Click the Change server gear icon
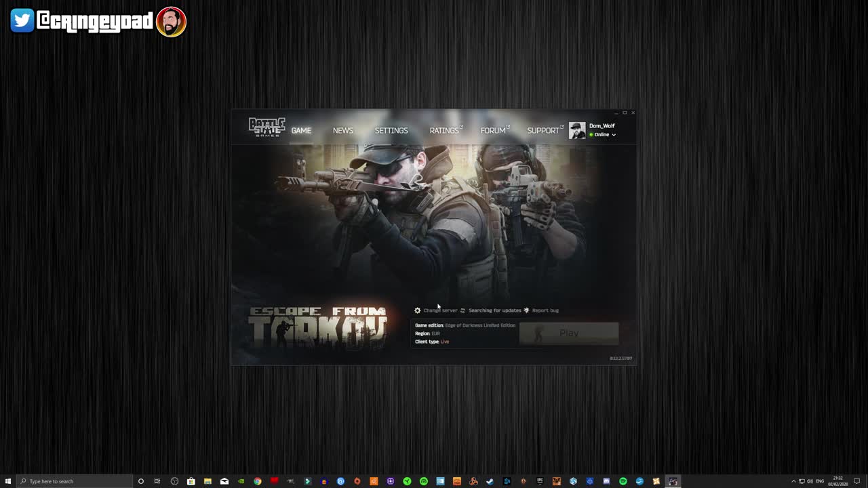 click(x=417, y=310)
